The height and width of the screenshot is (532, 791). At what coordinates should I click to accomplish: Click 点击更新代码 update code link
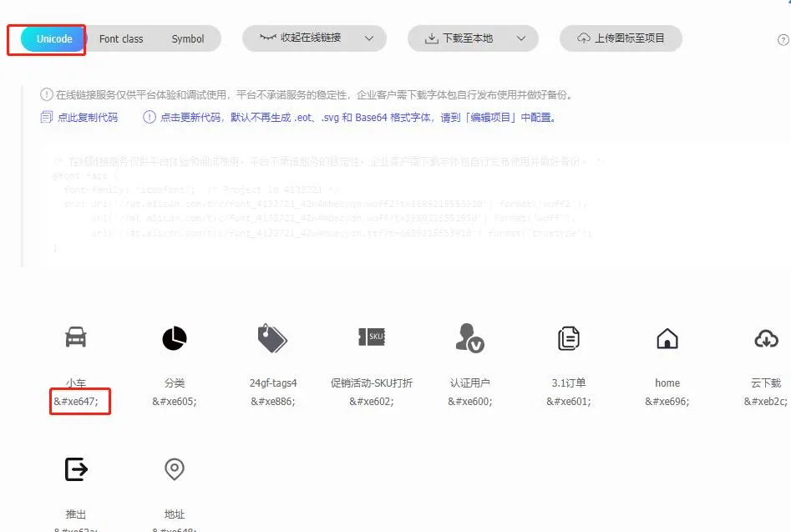pyautogui.click(x=190, y=118)
